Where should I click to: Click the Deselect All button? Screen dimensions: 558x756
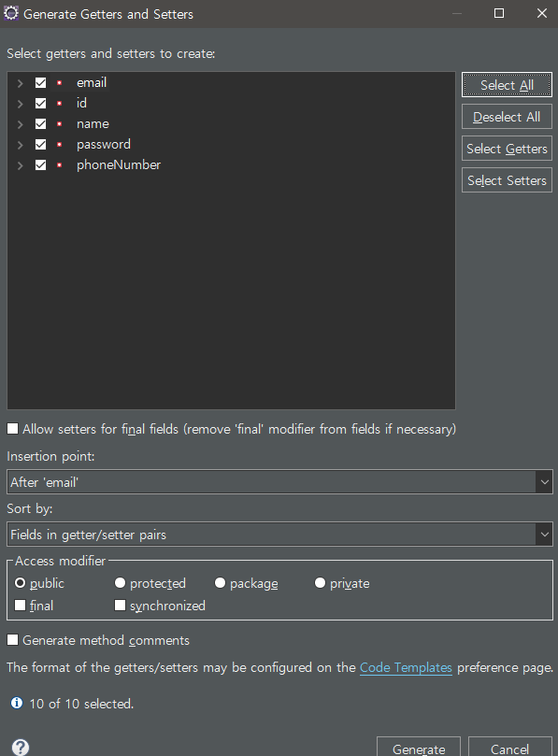point(507,117)
